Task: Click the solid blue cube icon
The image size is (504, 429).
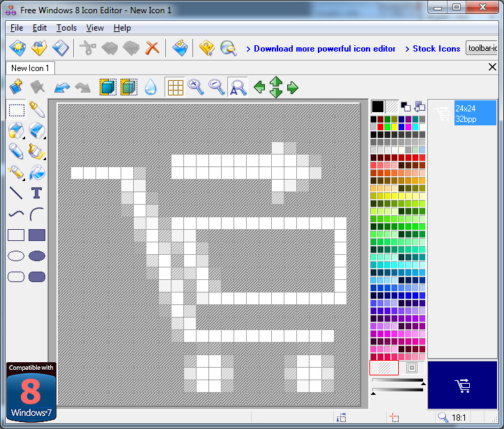Action: click(x=108, y=87)
